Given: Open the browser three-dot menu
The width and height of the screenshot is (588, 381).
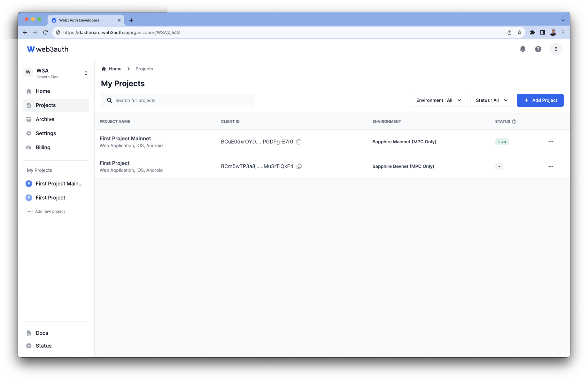Looking at the screenshot, I should coord(563,32).
